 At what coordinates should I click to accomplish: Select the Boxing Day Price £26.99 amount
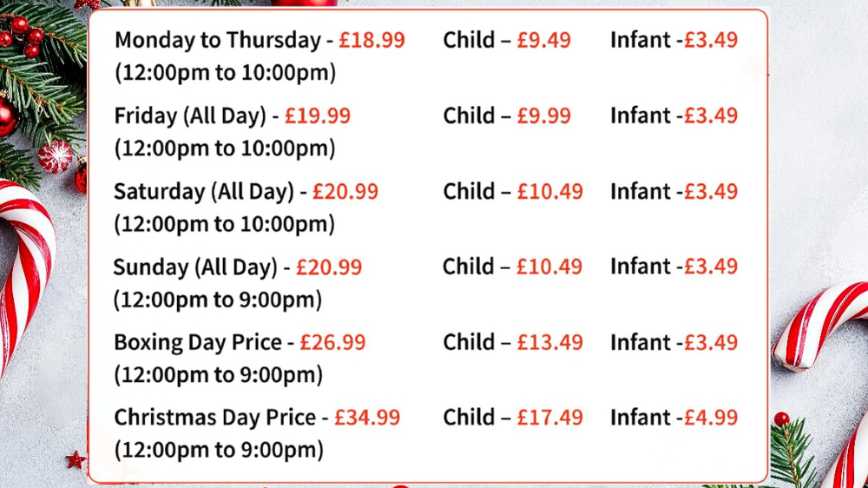[332, 342]
